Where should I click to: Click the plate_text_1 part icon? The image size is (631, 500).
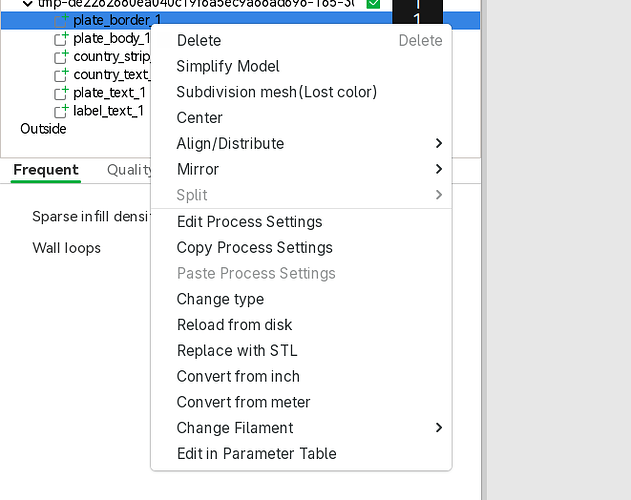[62, 93]
